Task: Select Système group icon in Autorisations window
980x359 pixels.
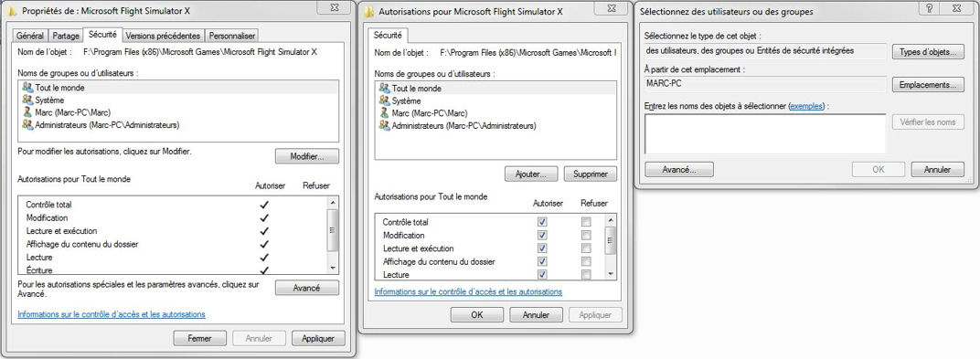Action: pyautogui.click(x=384, y=100)
